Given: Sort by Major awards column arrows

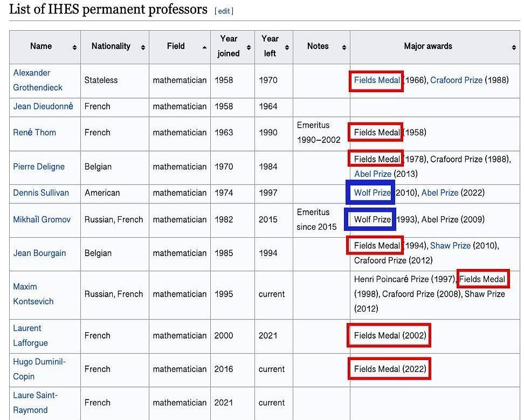Looking at the screenshot, I should pos(514,47).
